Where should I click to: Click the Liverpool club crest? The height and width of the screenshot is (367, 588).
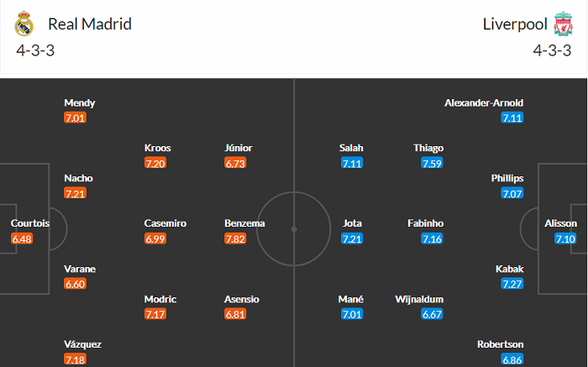pyautogui.click(x=562, y=25)
